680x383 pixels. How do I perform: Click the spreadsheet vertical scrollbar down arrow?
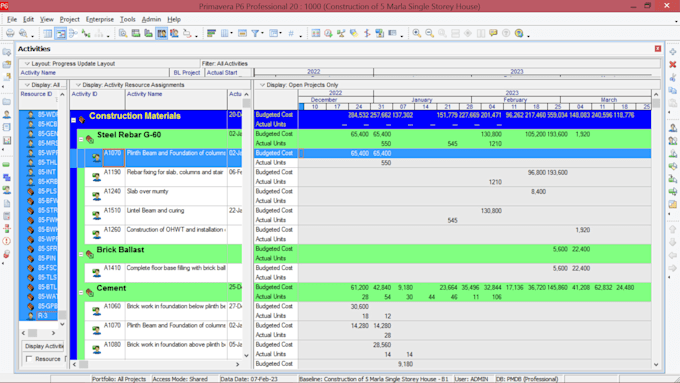(656, 364)
